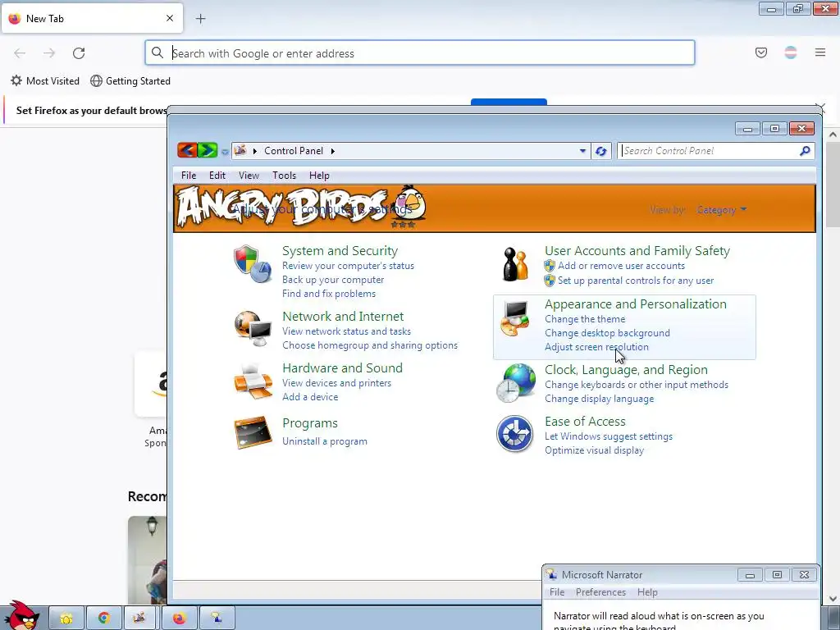Open a new Firefox tab with plus
This screenshot has height=630, width=840.
pyautogui.click(x=200, y=19)
